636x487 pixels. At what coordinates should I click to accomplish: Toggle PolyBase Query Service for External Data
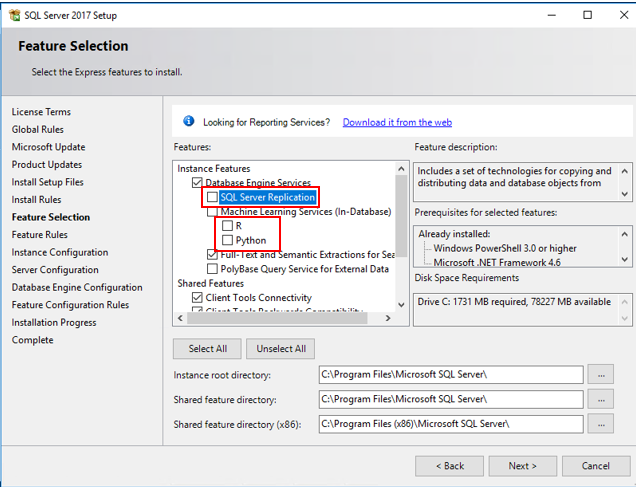tap(212, 269)
